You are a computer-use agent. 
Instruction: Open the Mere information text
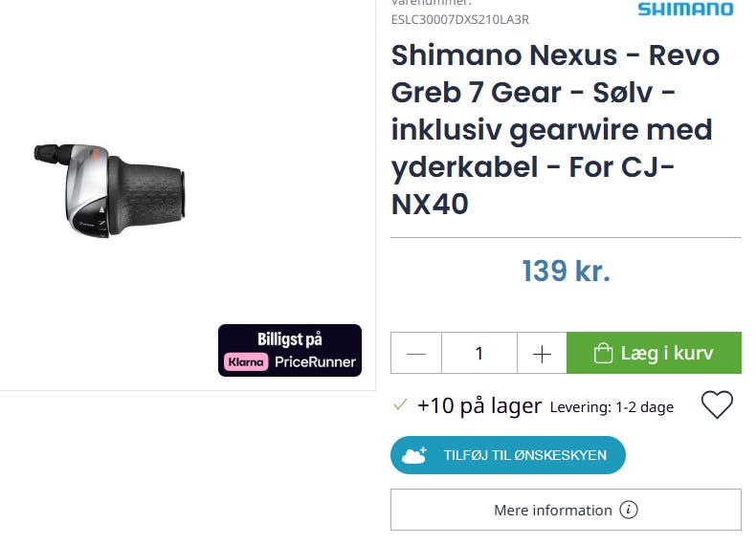click(552, 510)
